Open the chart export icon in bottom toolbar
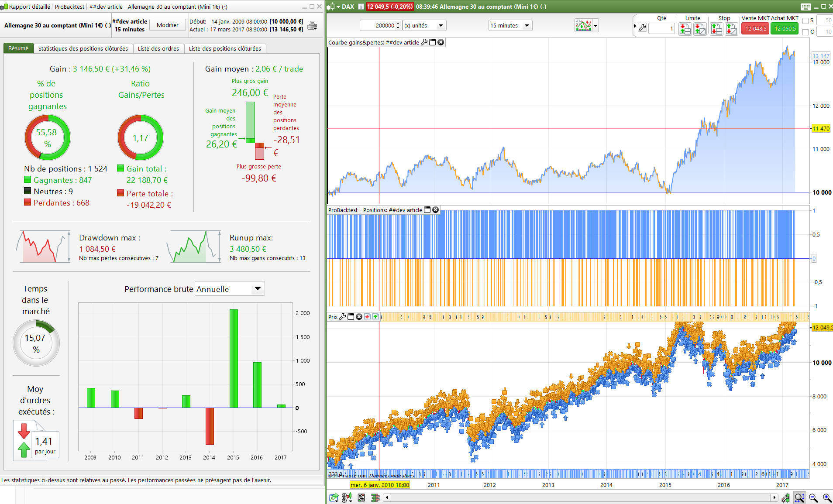Image resolution: width=833 pixels, height=504 pixels. pyautogui.click(x=334, y=497)
